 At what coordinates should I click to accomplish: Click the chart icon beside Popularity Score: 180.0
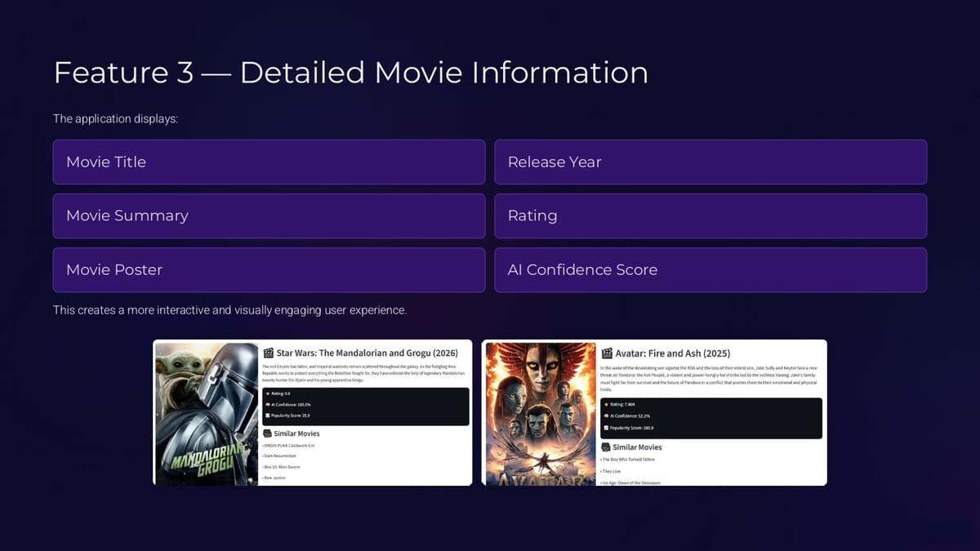click(606, 428)
